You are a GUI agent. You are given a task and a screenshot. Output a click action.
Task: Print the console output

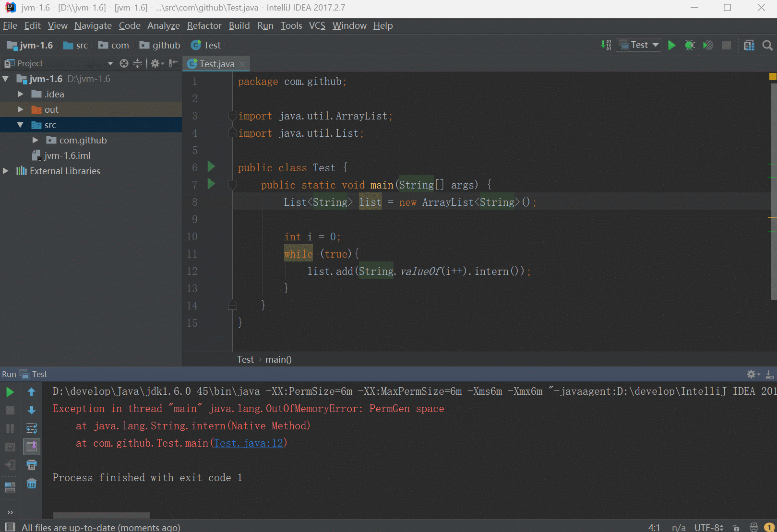(32, 465)
